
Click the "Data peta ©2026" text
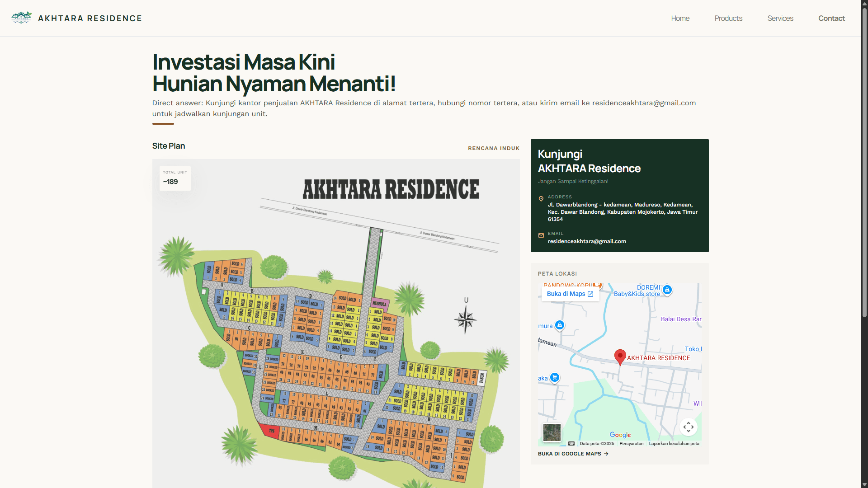point(597,444)
